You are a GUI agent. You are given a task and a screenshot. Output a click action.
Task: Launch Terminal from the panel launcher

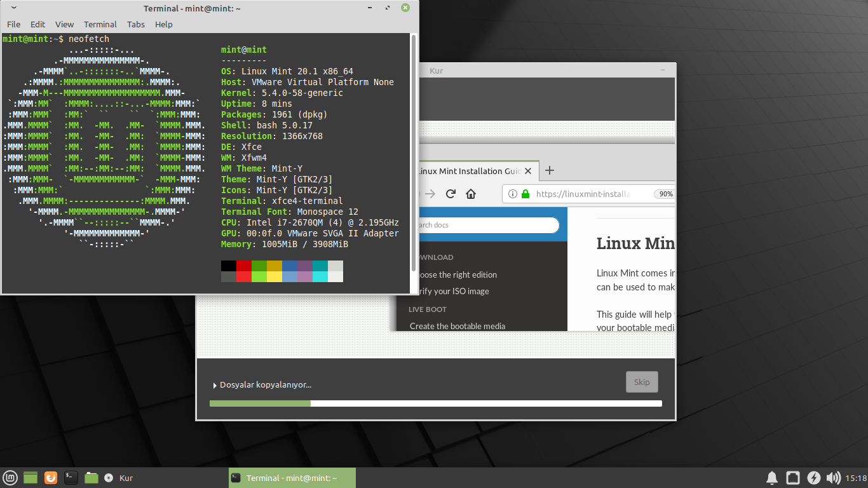71,478
